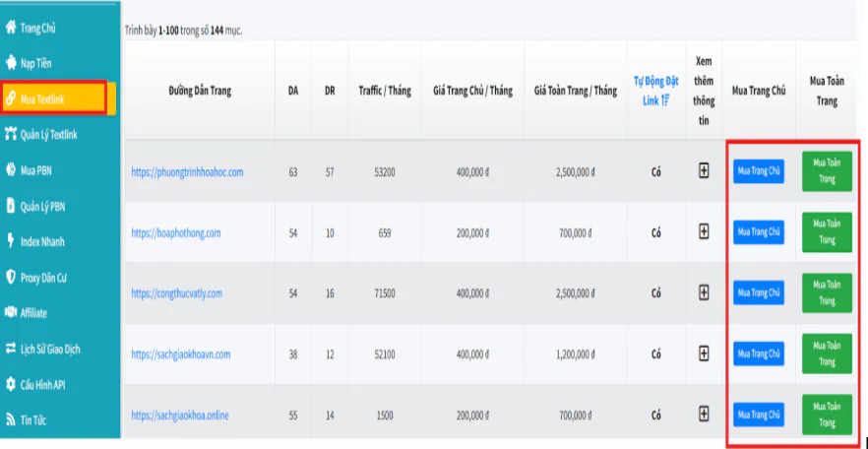The width and height of the screenshot is (868, 449).
Task: Click the gear icon beside Cấu Hình API
Action: coord(11,384)
